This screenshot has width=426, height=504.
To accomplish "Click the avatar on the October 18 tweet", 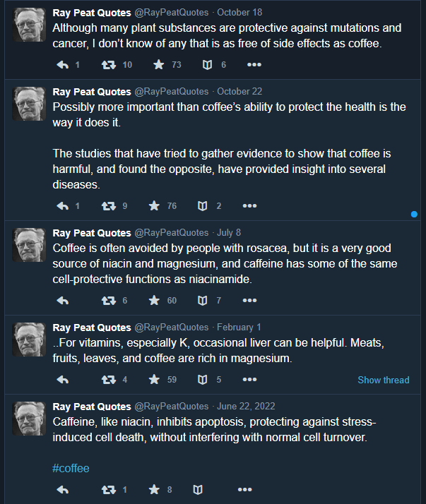I will coord(30,26).
